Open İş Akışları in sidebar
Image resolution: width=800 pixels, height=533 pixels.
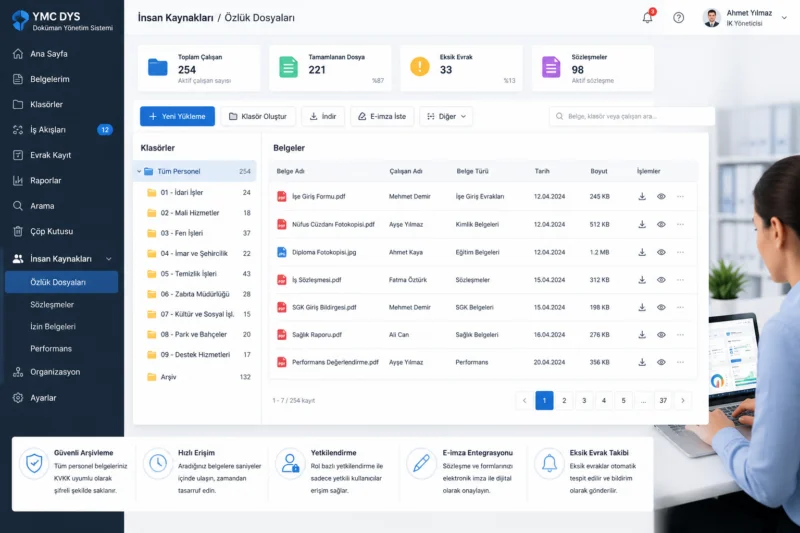click(62, 130)
